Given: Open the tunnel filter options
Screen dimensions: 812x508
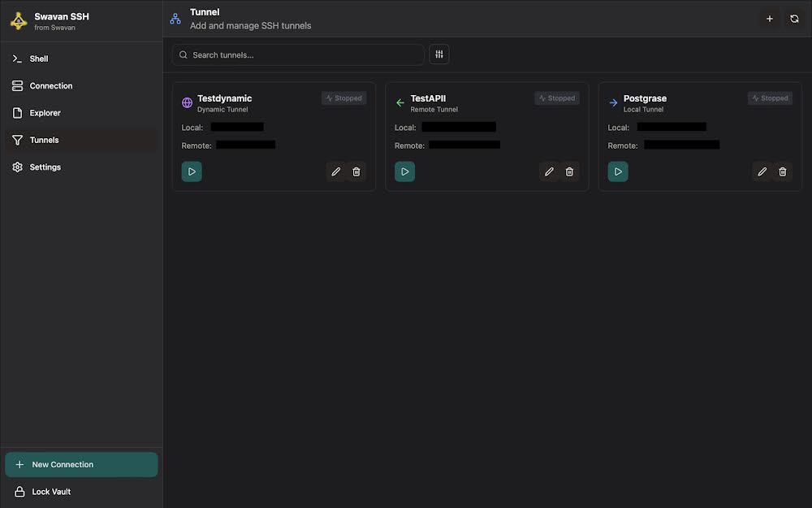Looking at the screenshot, I should (439, 54).
